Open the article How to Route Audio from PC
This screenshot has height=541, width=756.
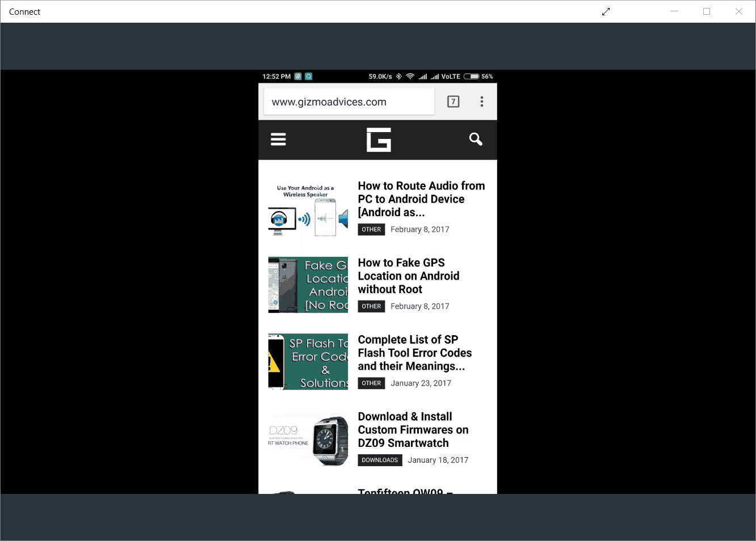point(421,199)
